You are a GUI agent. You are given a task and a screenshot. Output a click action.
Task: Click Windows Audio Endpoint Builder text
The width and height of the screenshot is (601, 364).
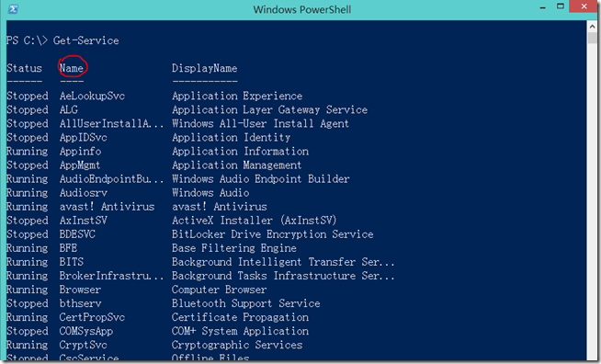(x=261, y=178)
